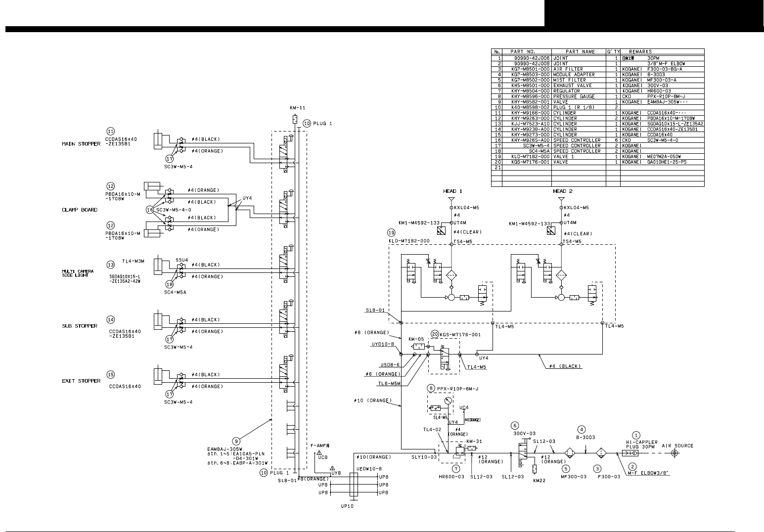
Task: Click the TL6-M5M fitting label
Action: coord(389,384)
